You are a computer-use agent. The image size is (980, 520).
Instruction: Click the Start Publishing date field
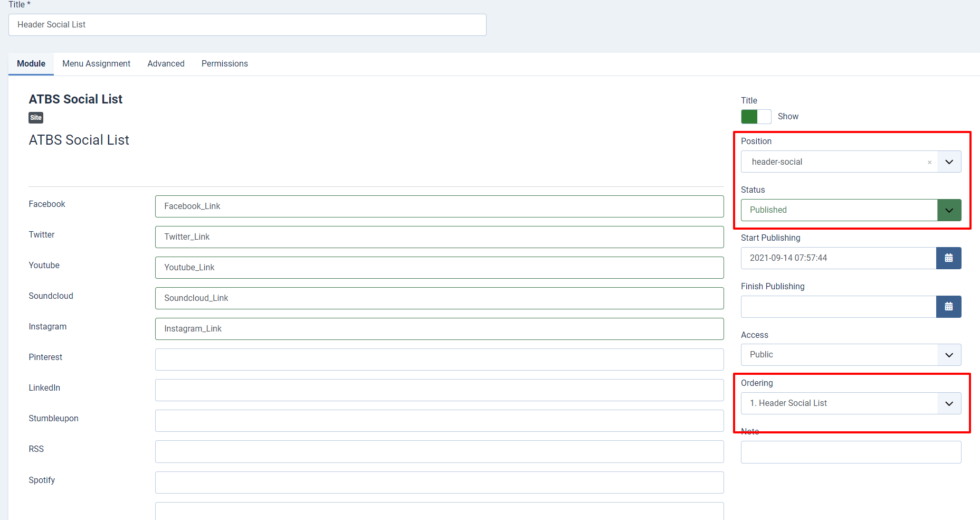tap(838, 258)
